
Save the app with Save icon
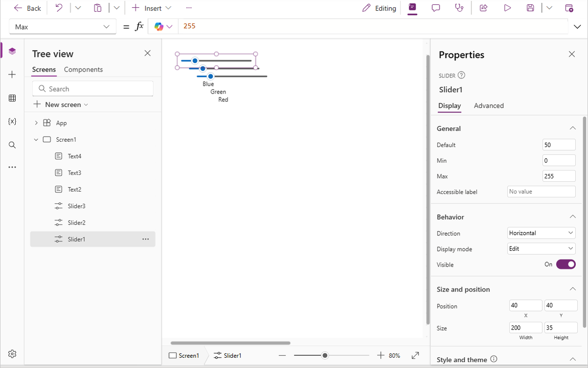[x=530, y=8]
